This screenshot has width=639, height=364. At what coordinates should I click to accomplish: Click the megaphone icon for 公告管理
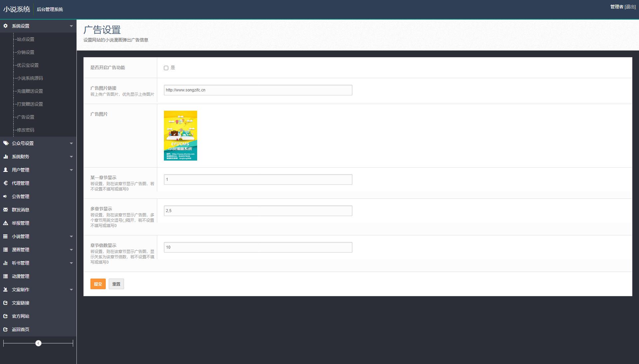pos(5,196)
